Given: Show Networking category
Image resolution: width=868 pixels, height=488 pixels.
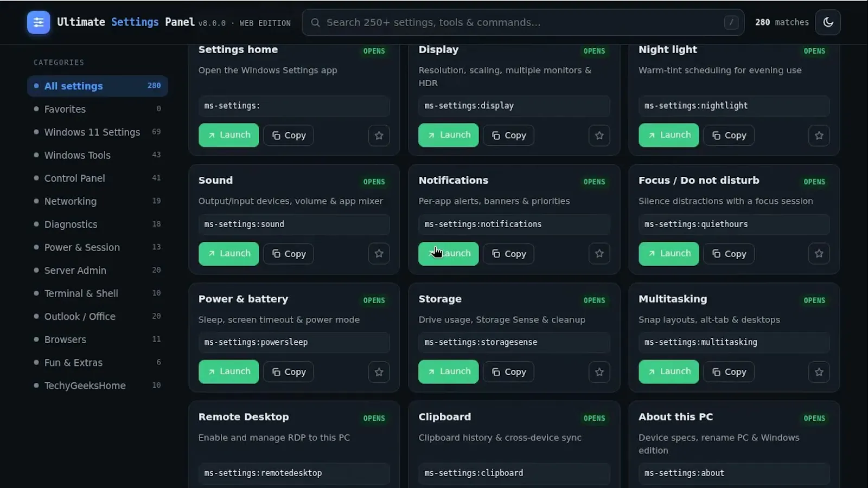Looking at the screenshot, I should (x=98, y=201).
